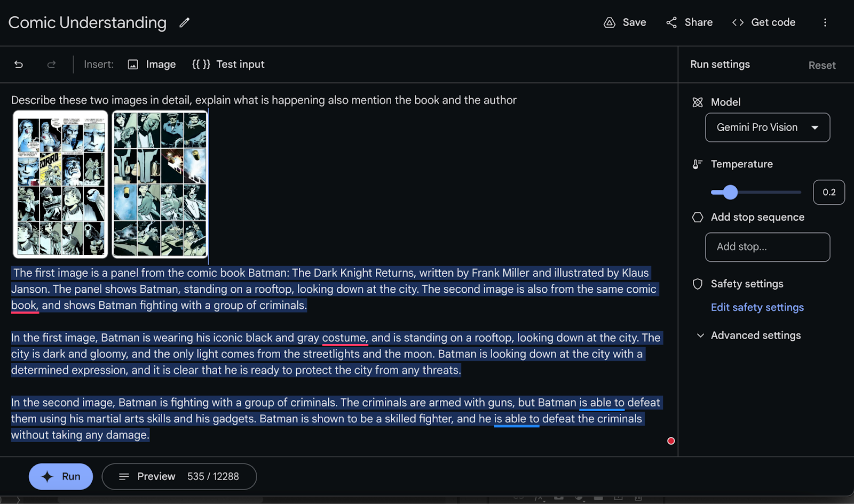Click Get code button label

click(x=773, y=22)
